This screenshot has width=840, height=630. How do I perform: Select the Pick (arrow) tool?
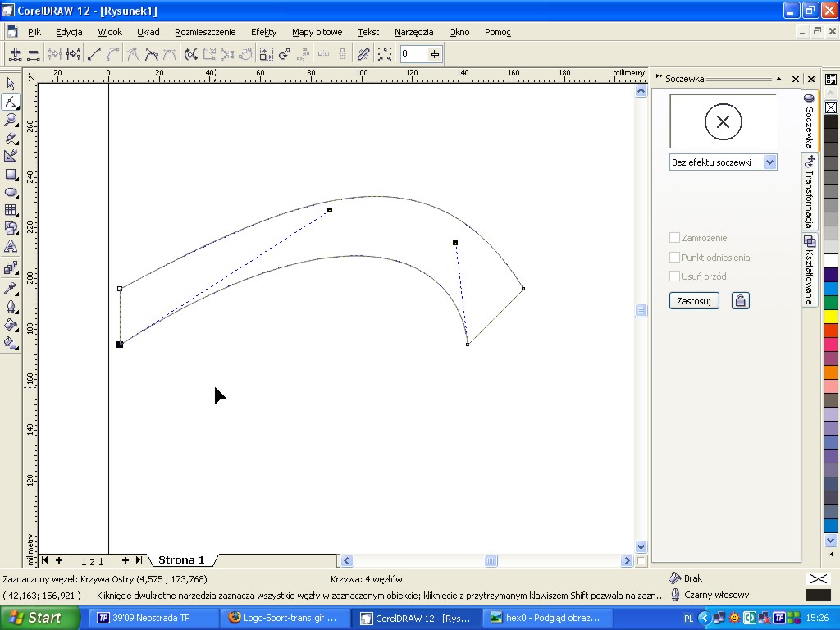(11, 84)
